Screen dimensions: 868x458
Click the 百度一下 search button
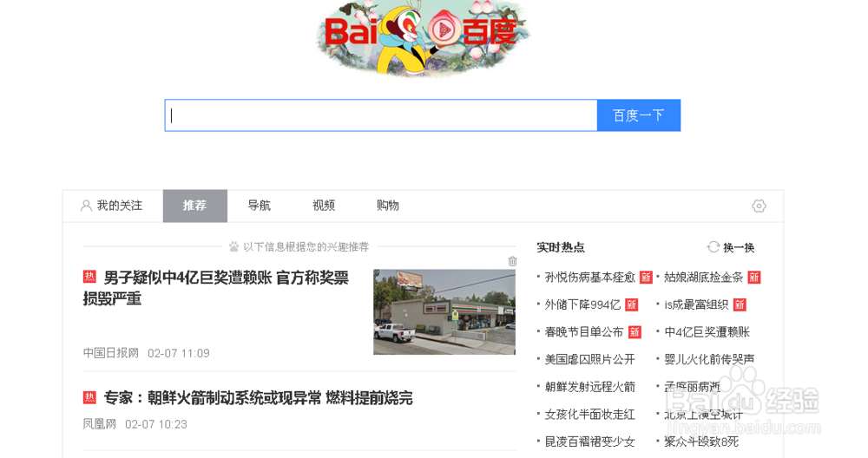point(639,115)
